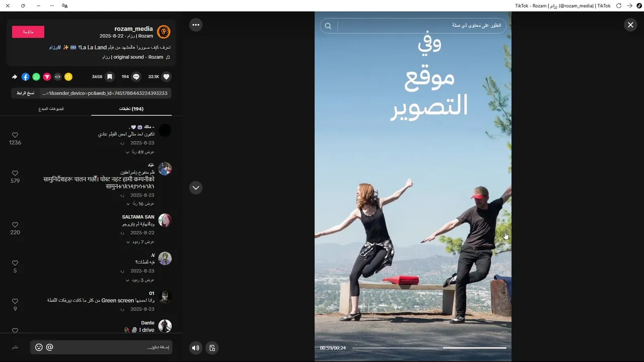This screenshot has width=644, height=362.
Task: Seek in the video progress bar
Action: pyautogui.click(x=429, y=348)
